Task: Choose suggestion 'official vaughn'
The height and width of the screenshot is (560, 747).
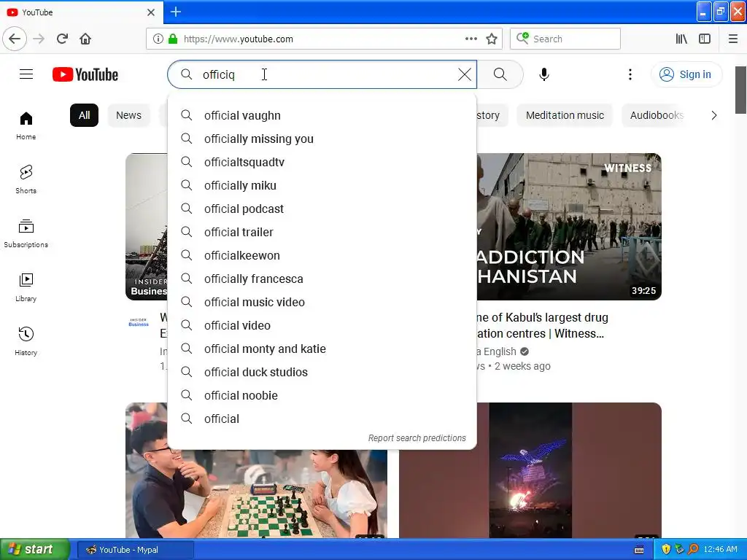Action: (322, 115)
